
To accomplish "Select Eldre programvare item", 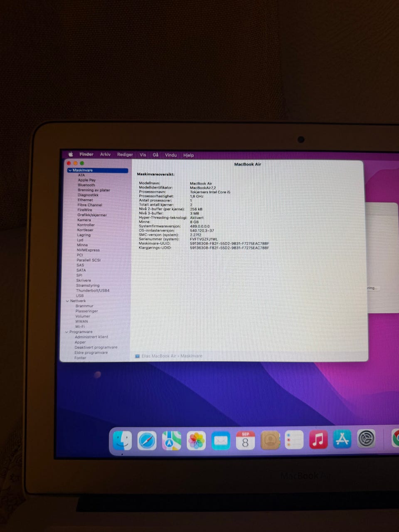I will 91,352.
